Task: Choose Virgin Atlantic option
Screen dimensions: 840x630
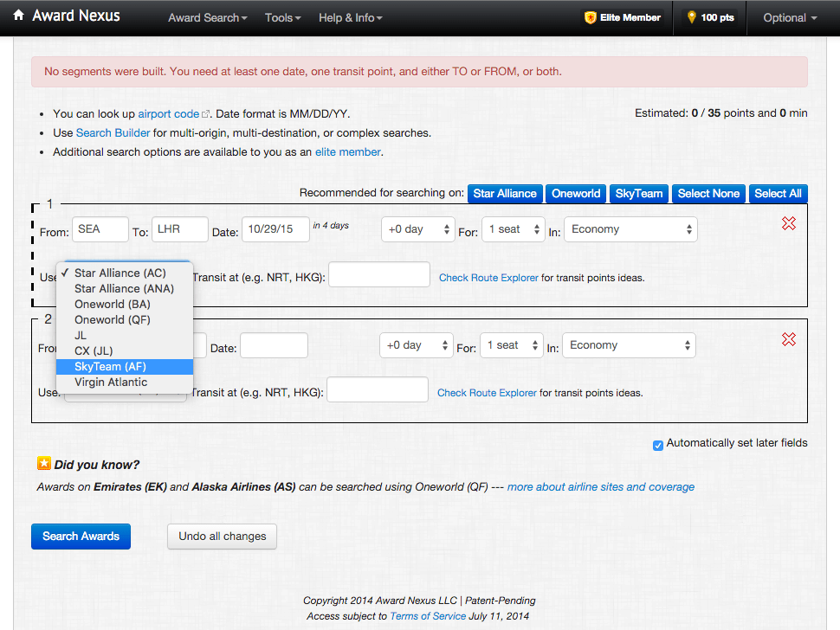Action: click(125, 382)
